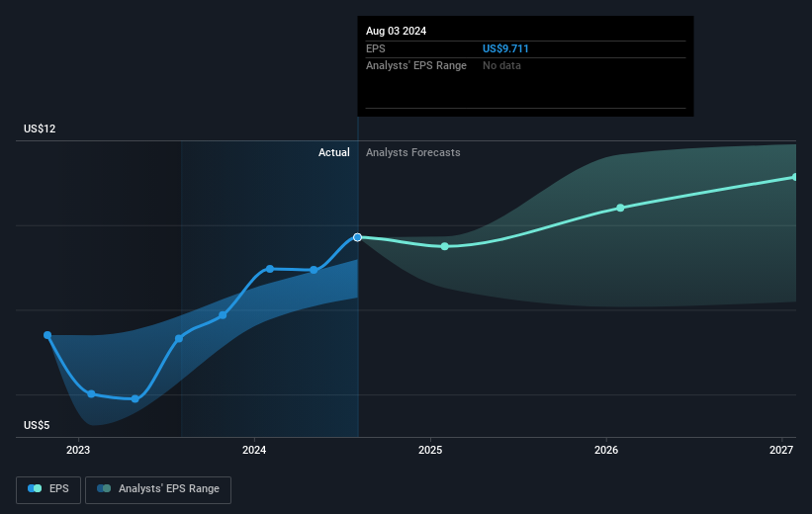This screenshot has height=514, width=812.
Task: Click the 2025 x-axis label
Action: click(x=430, y=451)
